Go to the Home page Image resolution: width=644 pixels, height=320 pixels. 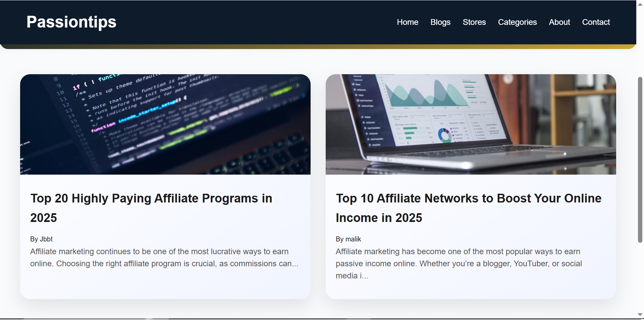tap(408, 22)
